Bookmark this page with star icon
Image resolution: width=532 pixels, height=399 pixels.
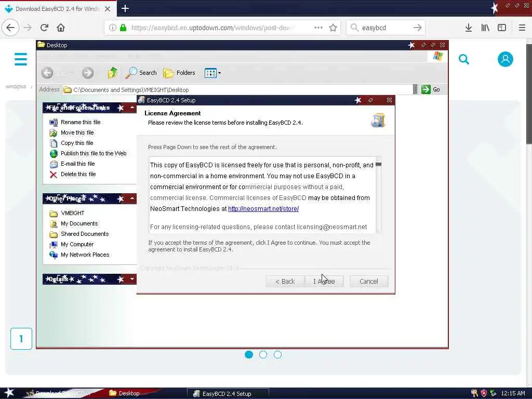(333, 28)
